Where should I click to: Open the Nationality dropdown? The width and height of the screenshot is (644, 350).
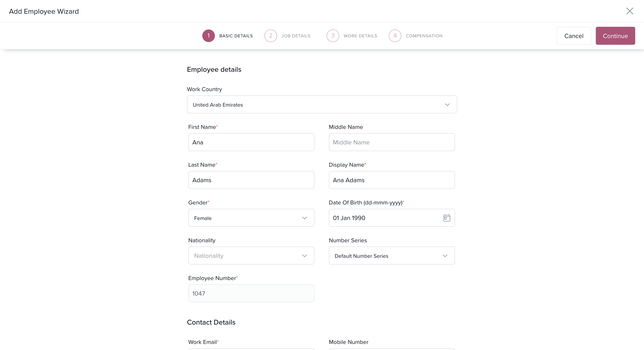click(x=251, y=256)
